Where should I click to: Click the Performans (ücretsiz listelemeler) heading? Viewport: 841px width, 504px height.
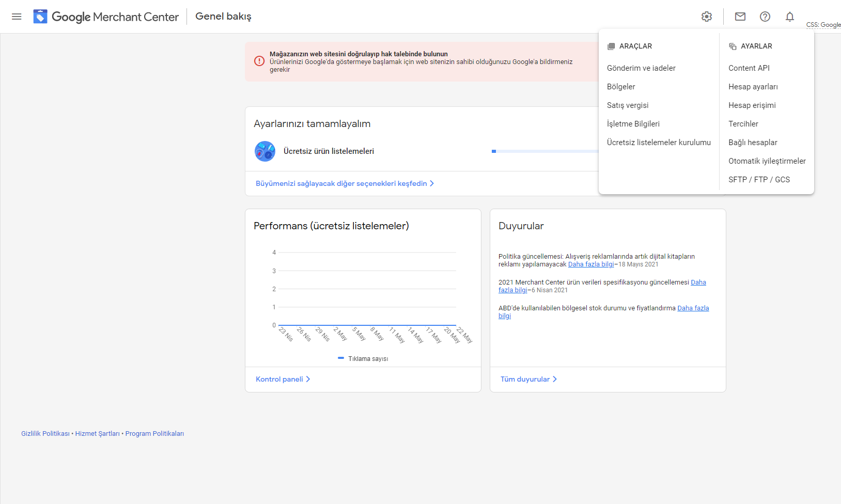(331, 226)
